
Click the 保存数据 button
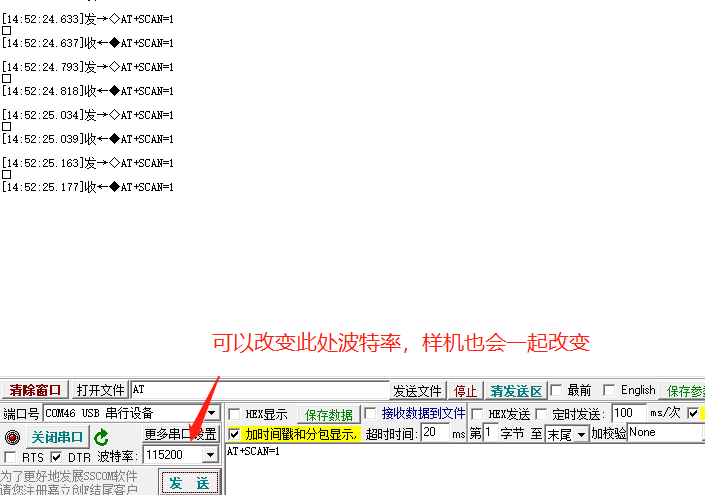(x=329, y=415)
